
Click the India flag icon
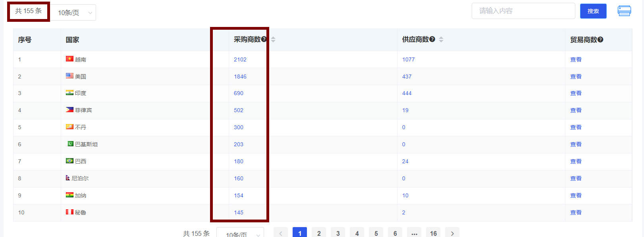tap(69, 93)
